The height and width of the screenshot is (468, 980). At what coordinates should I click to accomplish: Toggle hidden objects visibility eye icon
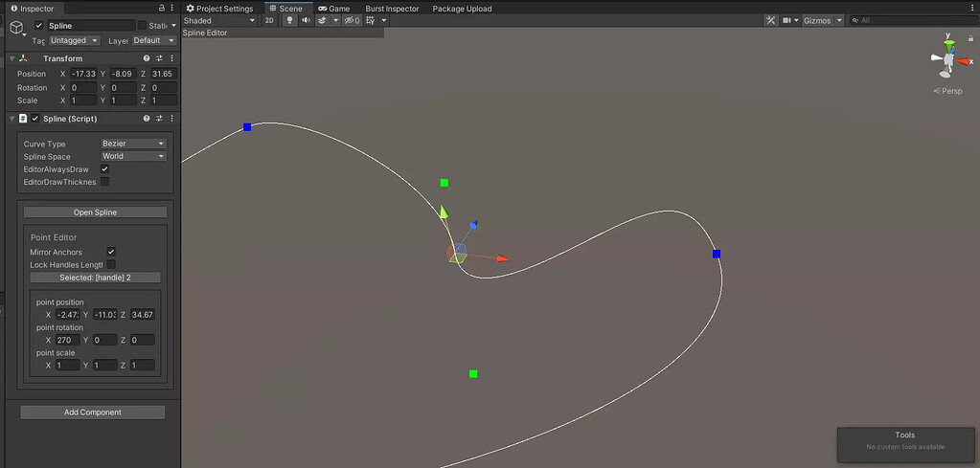point(352,20)
